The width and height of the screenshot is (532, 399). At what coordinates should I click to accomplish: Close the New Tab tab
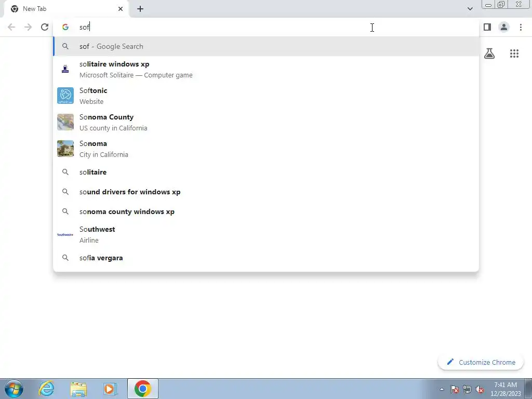point(121,9)
